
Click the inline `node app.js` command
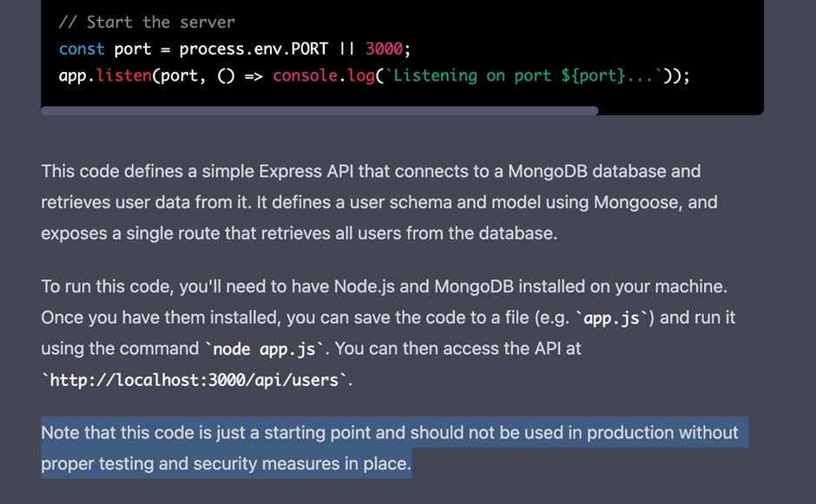point(265,350)
